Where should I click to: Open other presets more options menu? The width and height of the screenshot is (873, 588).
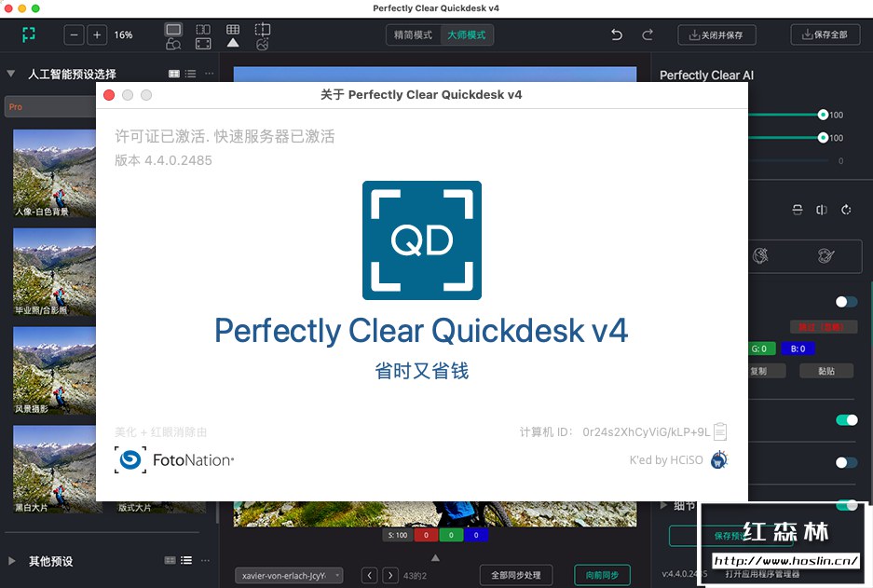(206, 560)
